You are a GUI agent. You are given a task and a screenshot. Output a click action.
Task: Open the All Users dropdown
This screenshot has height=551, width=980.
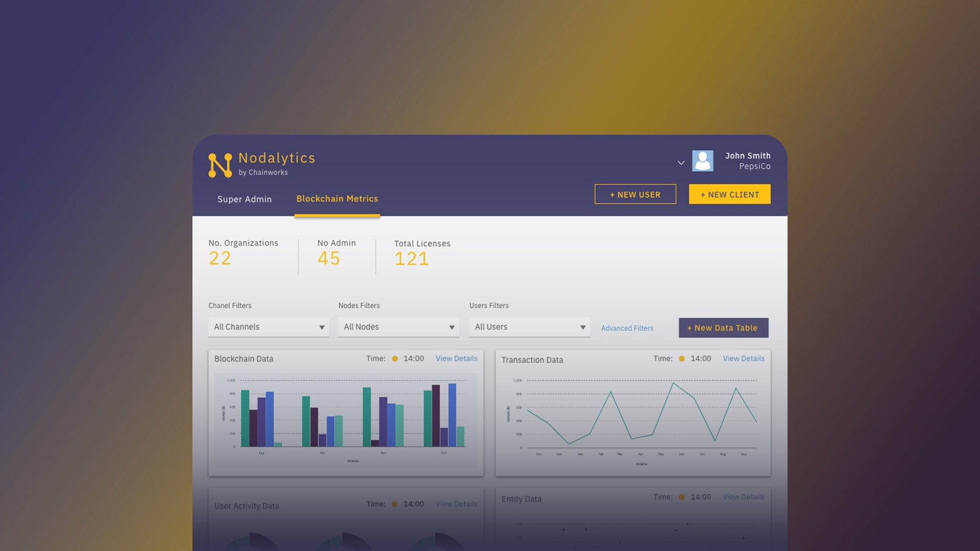coord(530,327)
